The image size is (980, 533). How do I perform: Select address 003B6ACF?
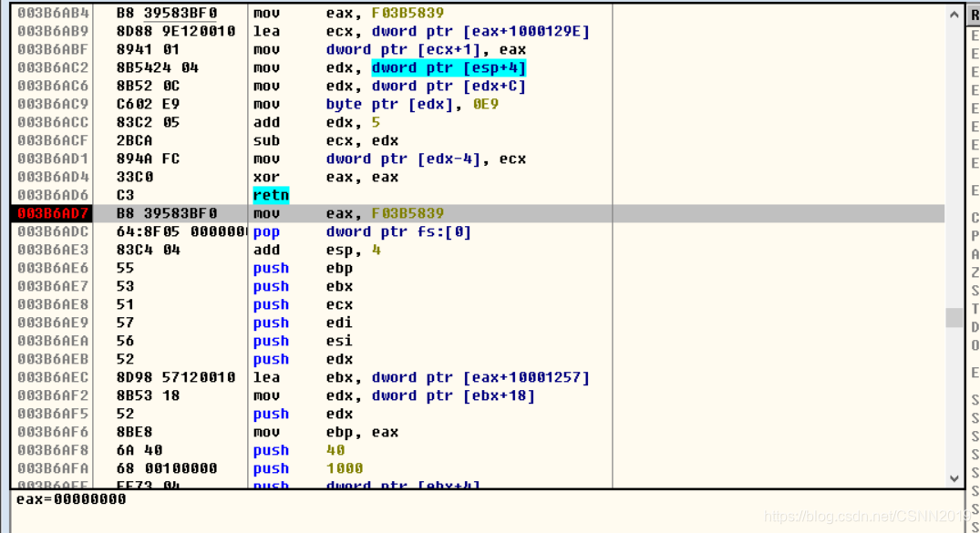point(53,140)
